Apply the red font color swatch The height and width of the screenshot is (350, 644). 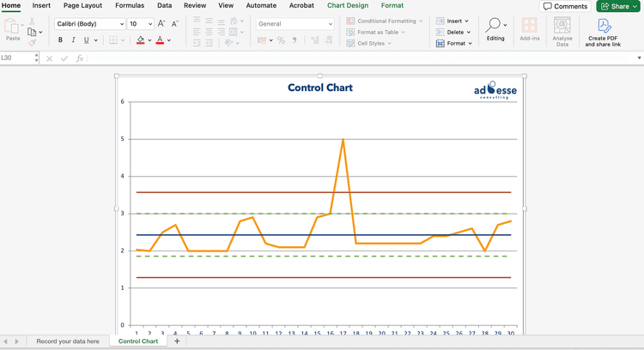(x=160, y=39)
